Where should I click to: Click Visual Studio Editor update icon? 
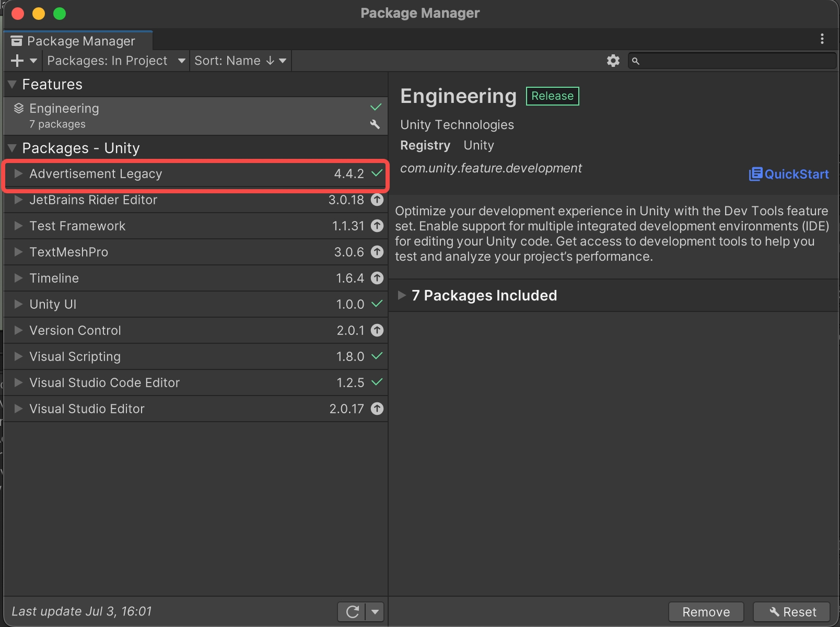pyautogui.click(x=377, y=409)
